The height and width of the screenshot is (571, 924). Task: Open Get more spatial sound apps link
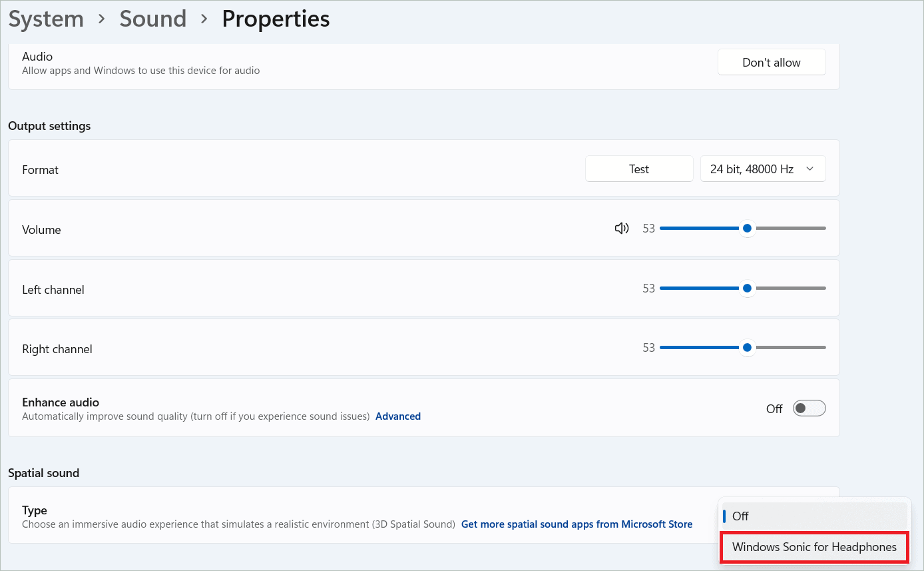pos(577,524)
